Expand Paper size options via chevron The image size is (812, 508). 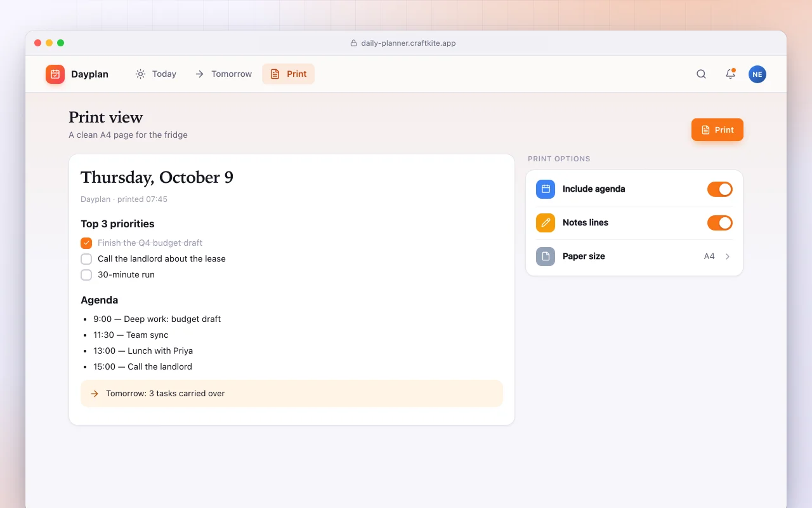(728, 257)
